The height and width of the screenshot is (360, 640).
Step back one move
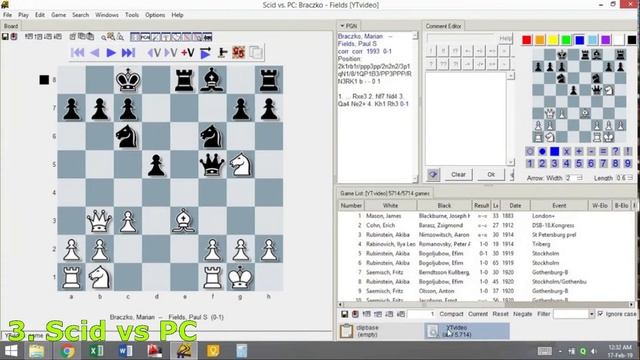click(95, 52)
